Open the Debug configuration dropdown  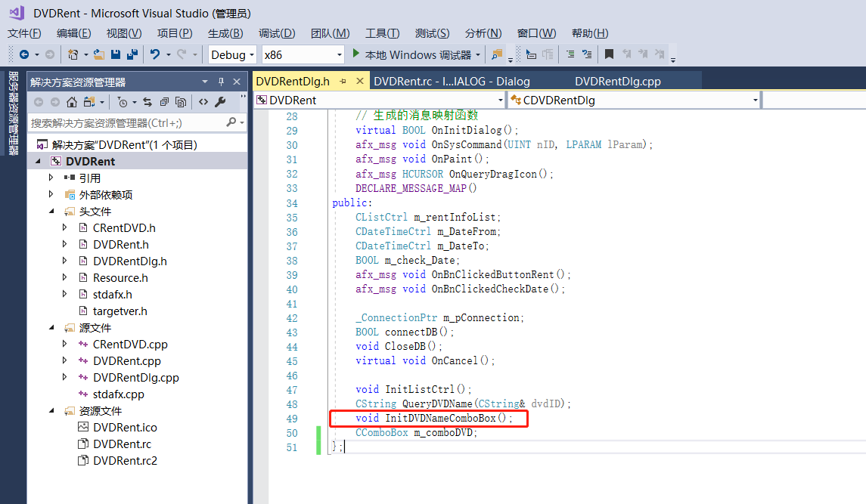click(x=252, y=54)
